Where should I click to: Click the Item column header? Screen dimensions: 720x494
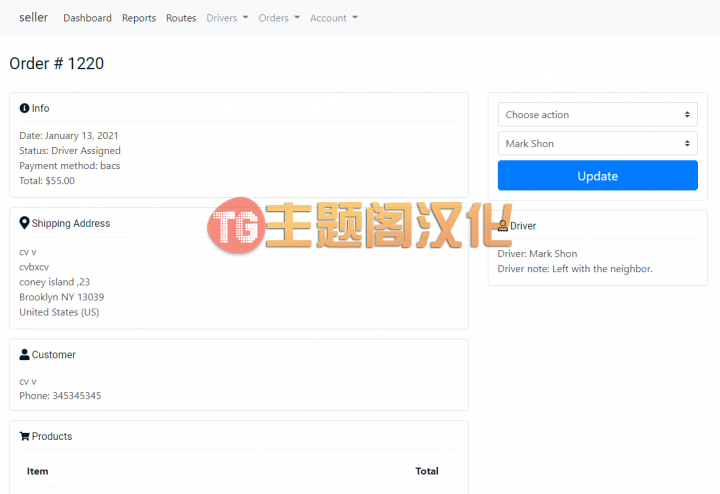coord(37,471)
